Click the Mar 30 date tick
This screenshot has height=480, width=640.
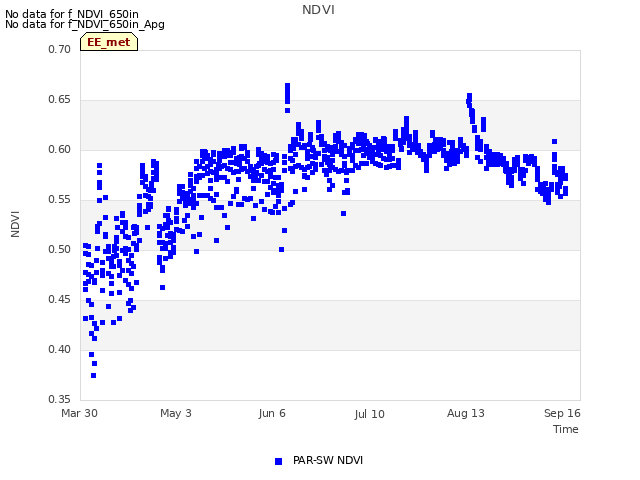pyautogui.click(x=80, y=413)
